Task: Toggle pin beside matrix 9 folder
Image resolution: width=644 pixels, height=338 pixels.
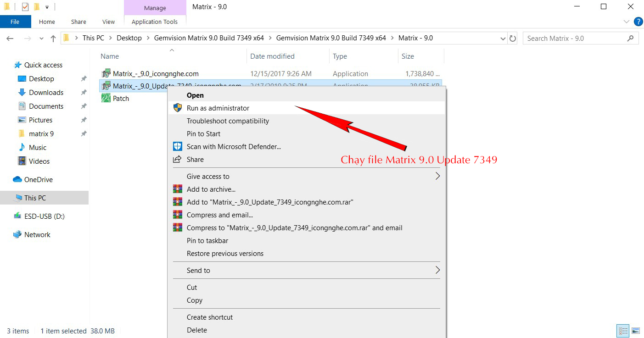Action: tap(84, 134)
